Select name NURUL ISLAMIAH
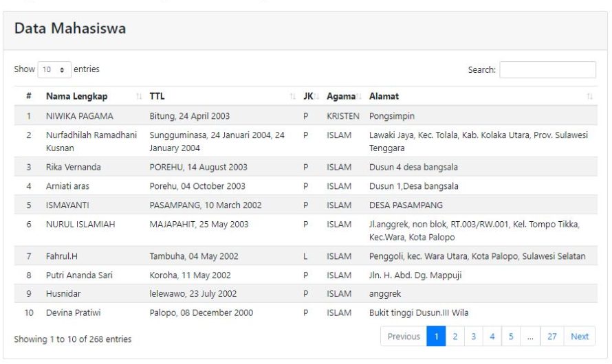Screen dimensions: 612x364 (x=80, y=225)
